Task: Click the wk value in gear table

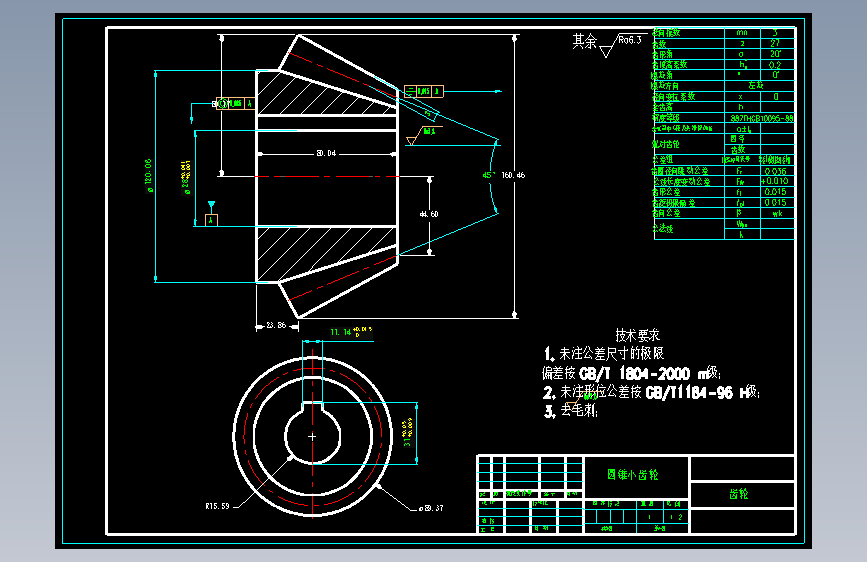Action: pos(777,214)
